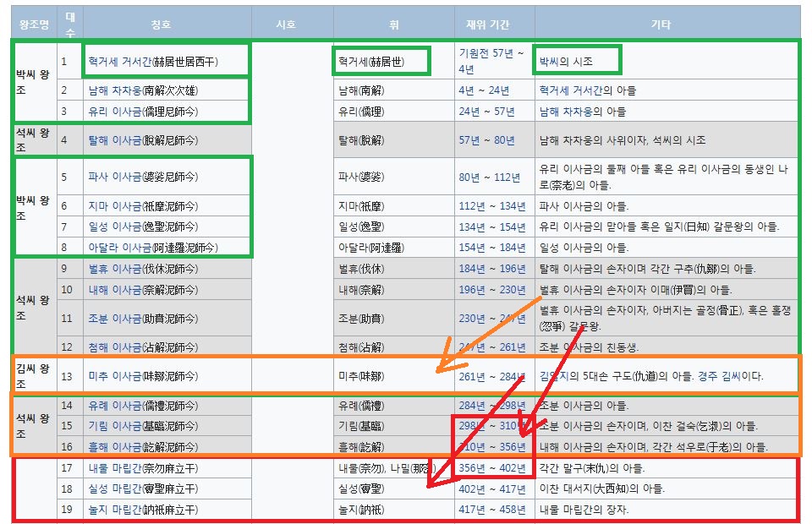Viewport: 812px width, 524px height.
Task: Click the 재위 기간 column header
Action: point(489,22)
